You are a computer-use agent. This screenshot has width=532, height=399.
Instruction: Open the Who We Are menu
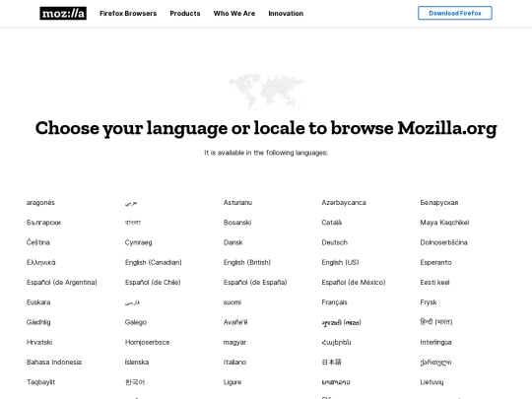click(x=234, y=13)
